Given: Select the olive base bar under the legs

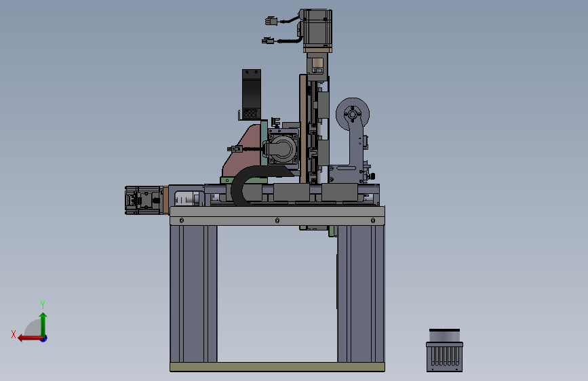Looking at the screenshot, I should point(277,367).
